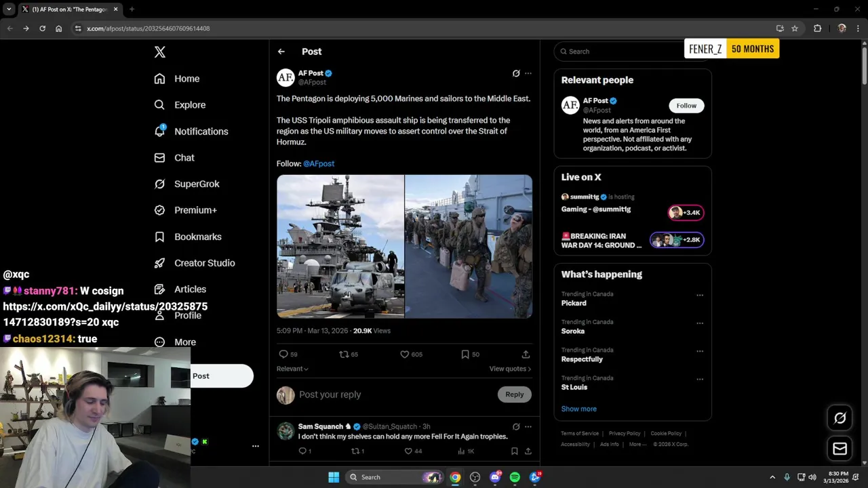
Task: Click the repost icon showing 65
Action: click(x=344, y=354)
